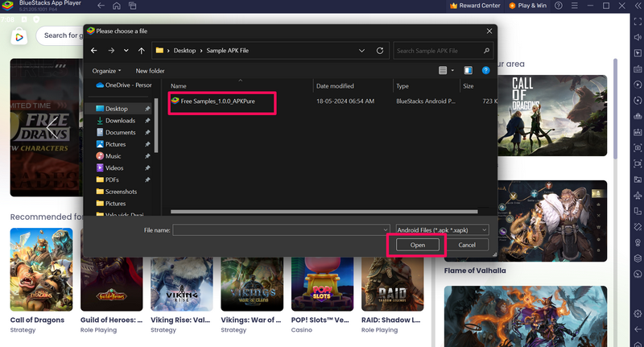Click the Google Play Store icon
This screenshot has height=347, width=644.
point(18,35)
